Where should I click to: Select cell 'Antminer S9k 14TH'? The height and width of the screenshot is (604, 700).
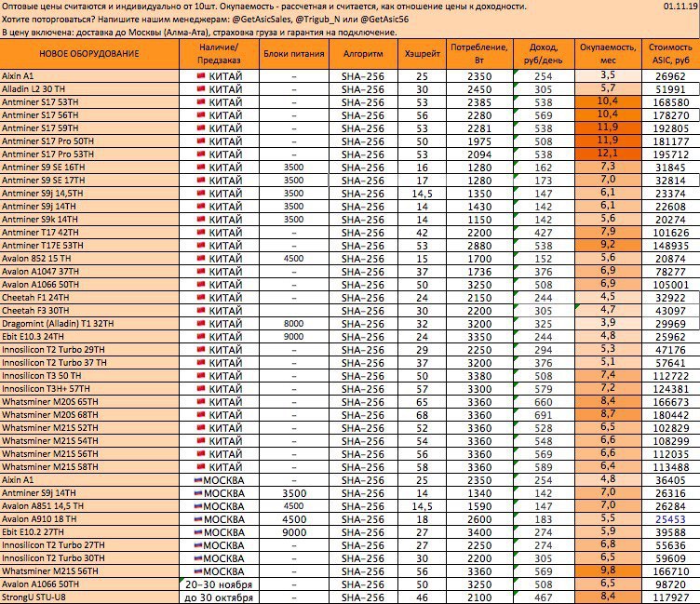click(x=89, y=220)
